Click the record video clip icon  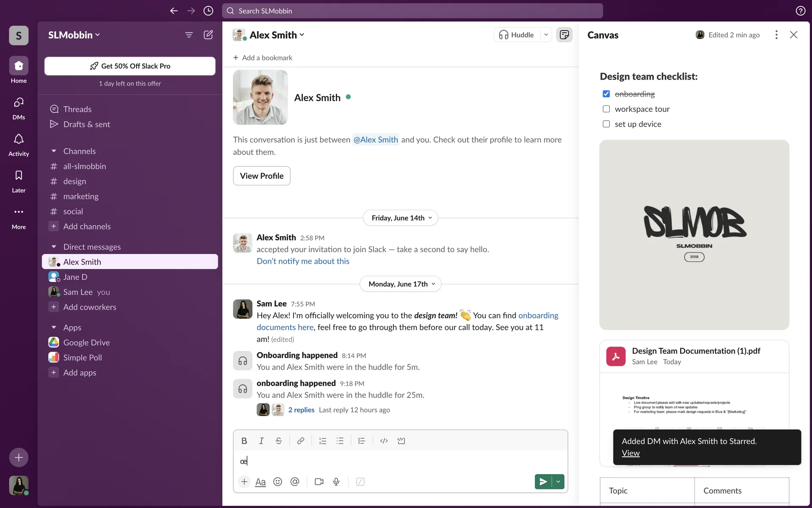(319, 482)
